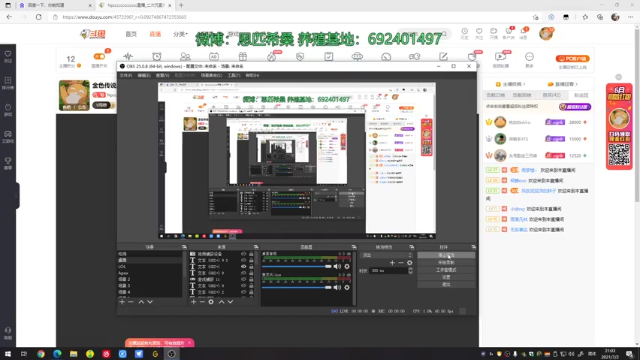Toggle visibility of 视频捕获设备 source

tap(244, 254)
